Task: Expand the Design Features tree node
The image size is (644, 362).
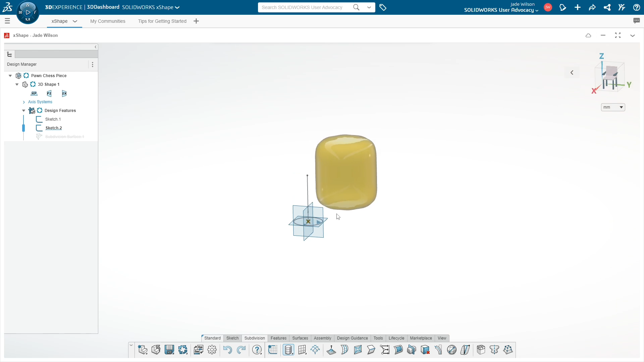Action: 23,110
